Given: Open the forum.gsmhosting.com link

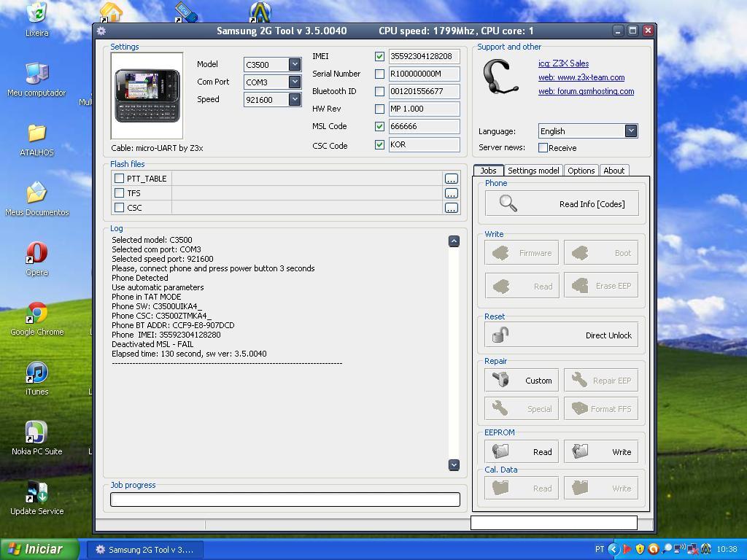Looking at the screenshot, I should 587,91.
